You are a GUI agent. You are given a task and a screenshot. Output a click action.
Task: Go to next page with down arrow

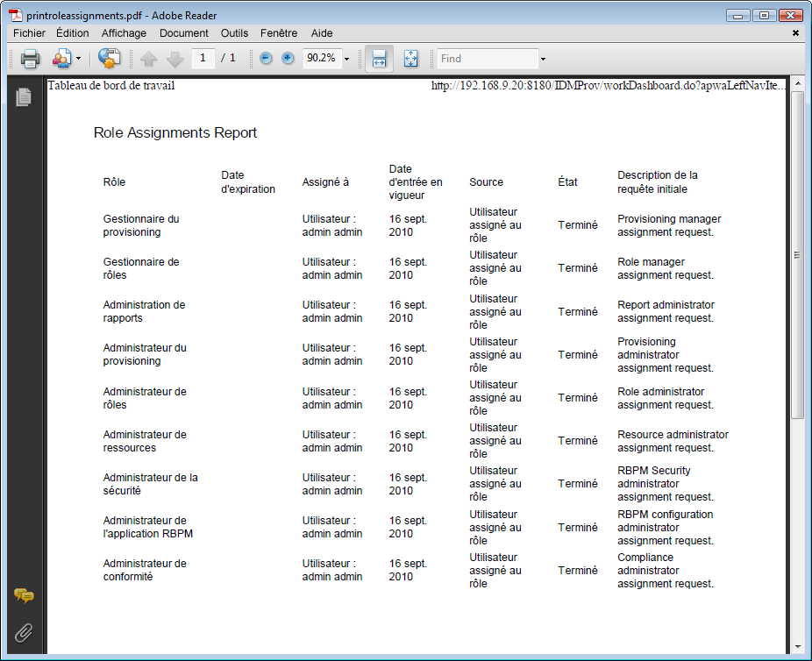tap(175, 59)
